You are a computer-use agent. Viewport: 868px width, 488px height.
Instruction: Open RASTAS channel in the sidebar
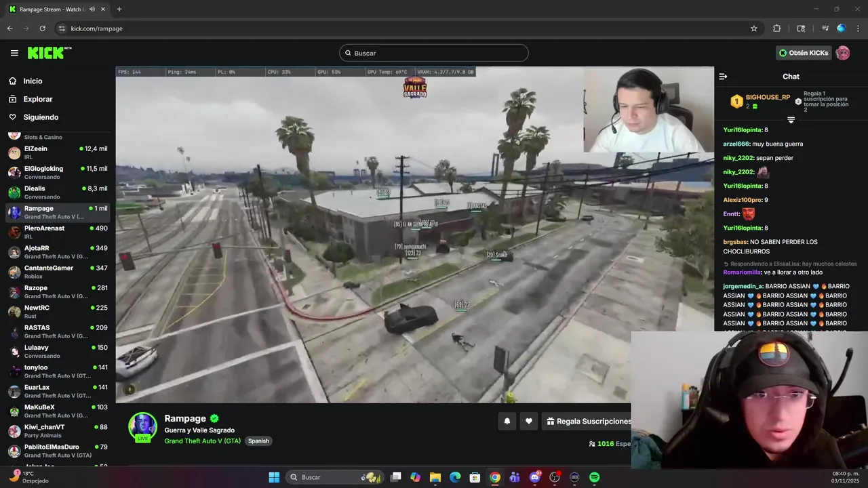(x=57, y=331)
